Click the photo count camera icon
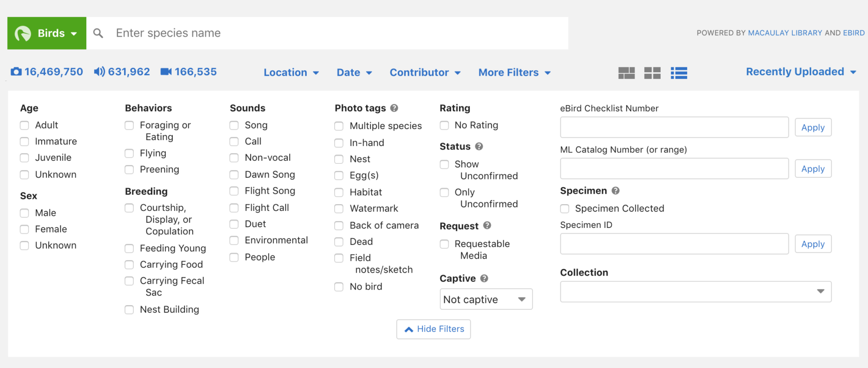 [x=16, y=72]
